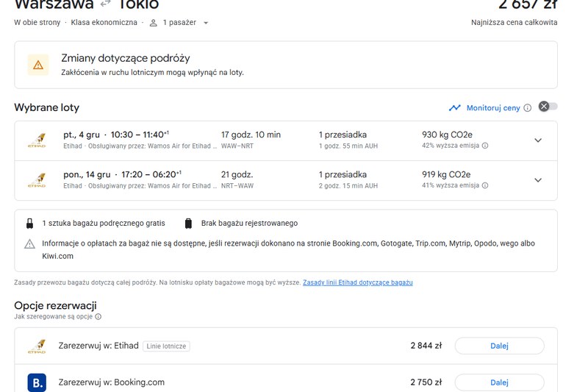Click the 2 godz. 15 min AUH layover text

(x=348, y=185)
